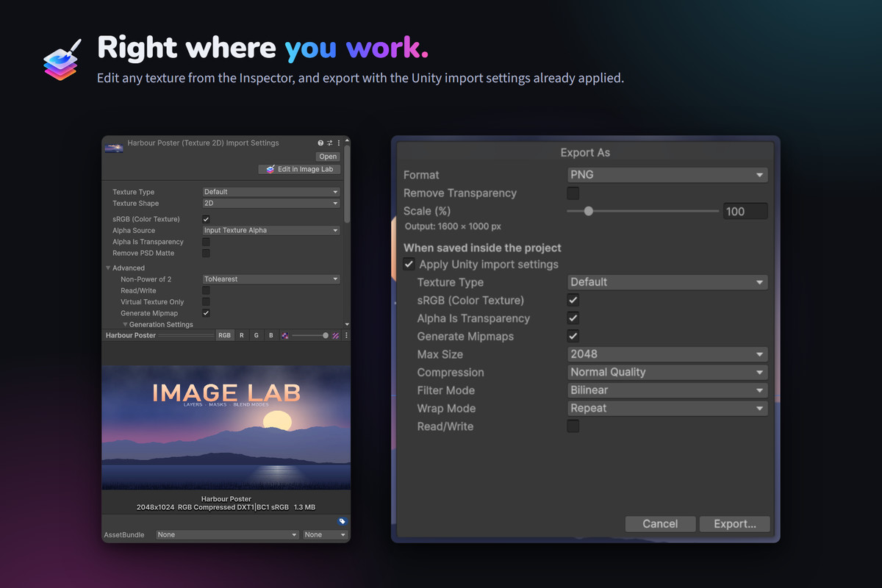Toggle Generate Mipmap in the Inspector

point(206,313)
